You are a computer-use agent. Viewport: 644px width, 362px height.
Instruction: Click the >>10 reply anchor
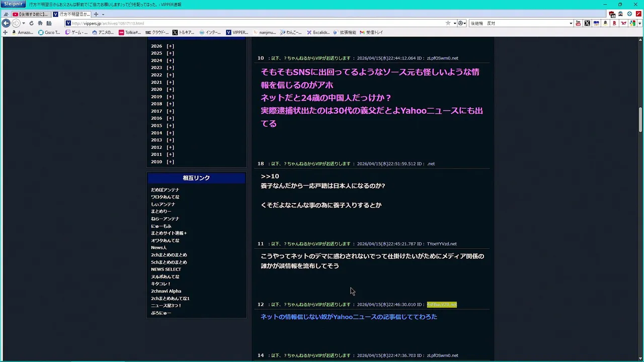click(270, 176)
